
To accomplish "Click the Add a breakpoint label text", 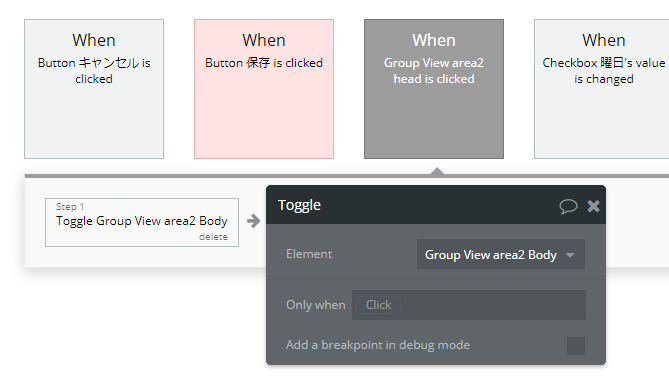I will (x=378, y=345).
